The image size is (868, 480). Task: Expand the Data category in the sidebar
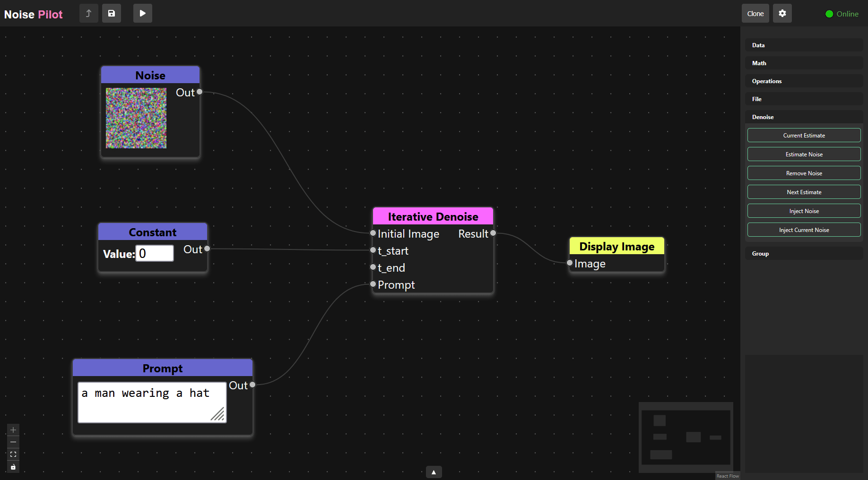coord(804,45)
